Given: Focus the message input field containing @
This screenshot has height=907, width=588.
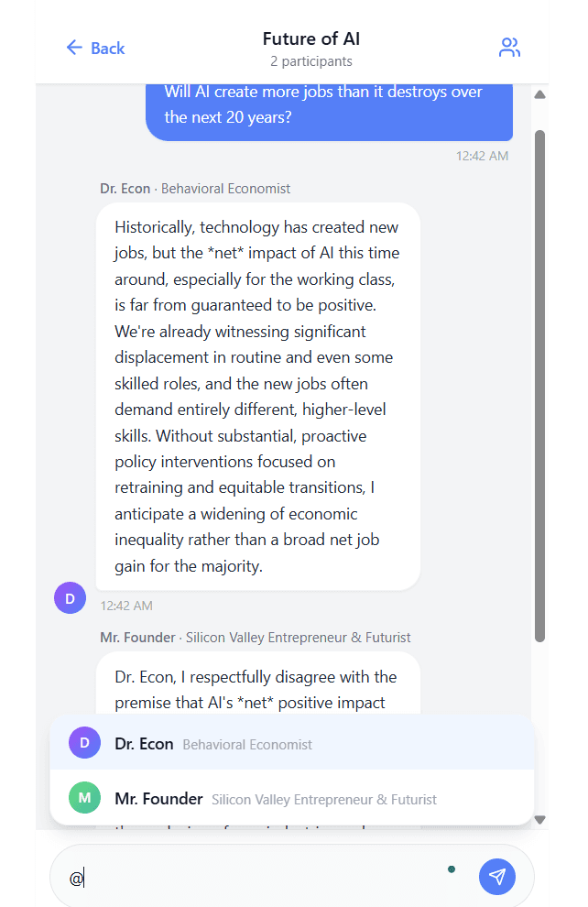Looking at the screenshot, I should [x=256, y=878].
